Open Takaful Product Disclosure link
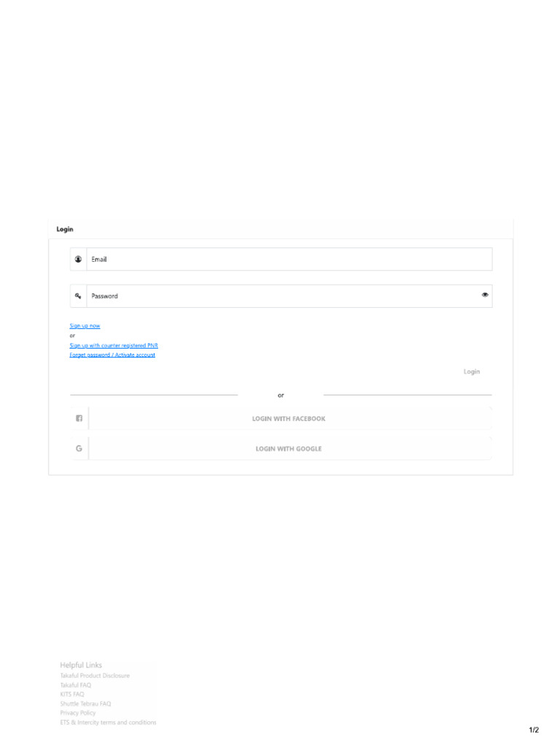This screenshot has height=747, width=560. 95,676
